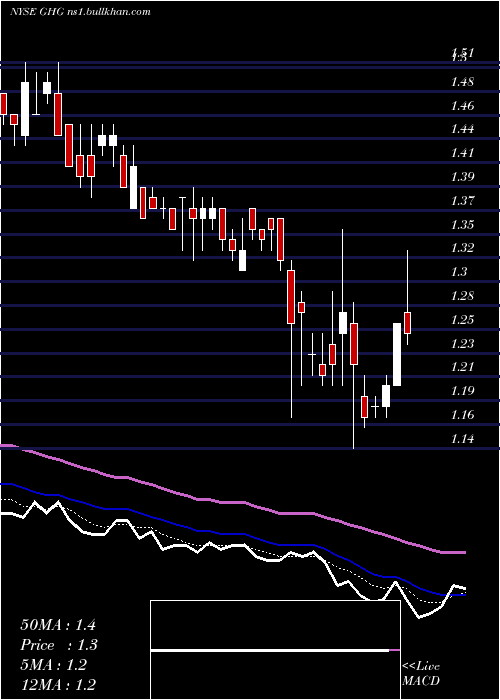500x700 pixels.
Task: Click the 1.23 price axis label
Action: 462,343
